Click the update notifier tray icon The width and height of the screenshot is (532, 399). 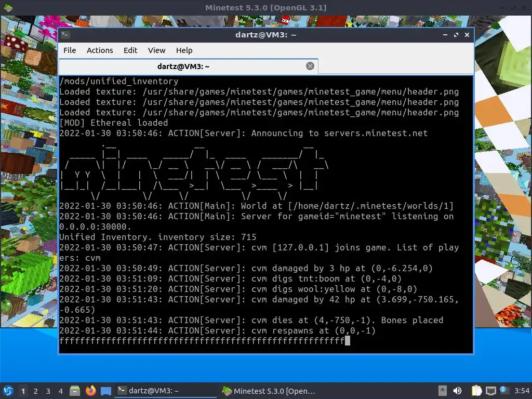pyautogui.click(x=503, y=390)
